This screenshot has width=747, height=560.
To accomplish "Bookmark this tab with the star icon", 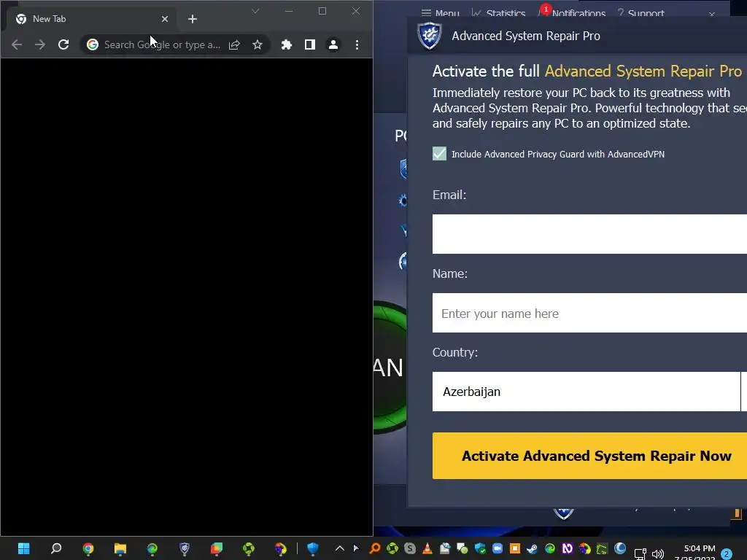I will 258,44.
